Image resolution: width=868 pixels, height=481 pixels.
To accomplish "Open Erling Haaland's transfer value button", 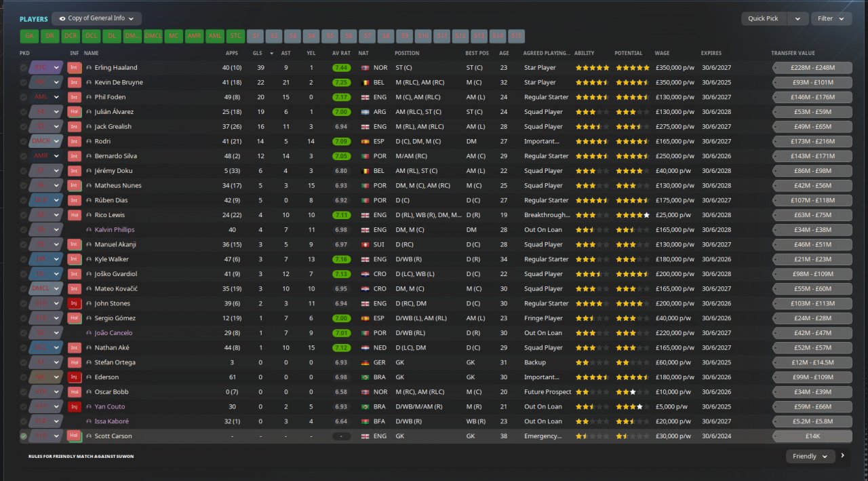I will click(x=812, y=68).
